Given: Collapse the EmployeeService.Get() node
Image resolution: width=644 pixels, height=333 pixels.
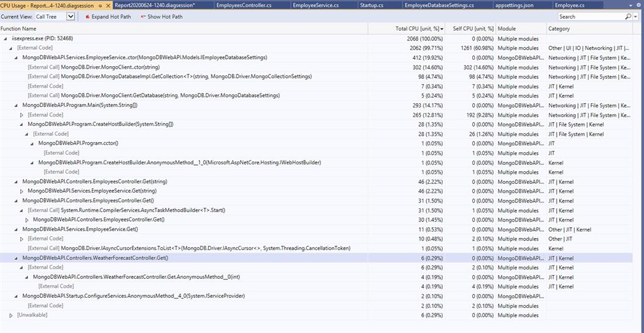Looking at the screenshot, I should click(16, 229).
